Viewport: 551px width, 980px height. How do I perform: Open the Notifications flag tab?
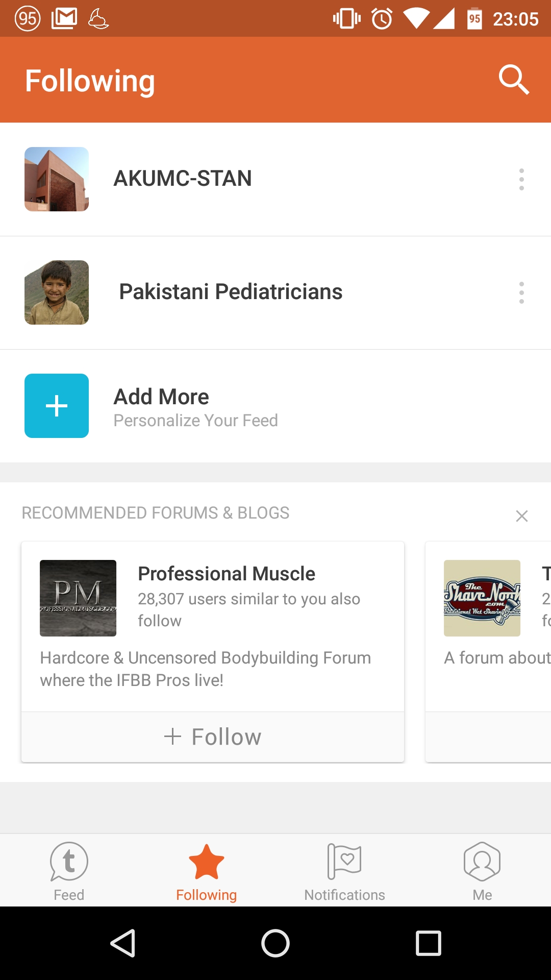(344, 871)
